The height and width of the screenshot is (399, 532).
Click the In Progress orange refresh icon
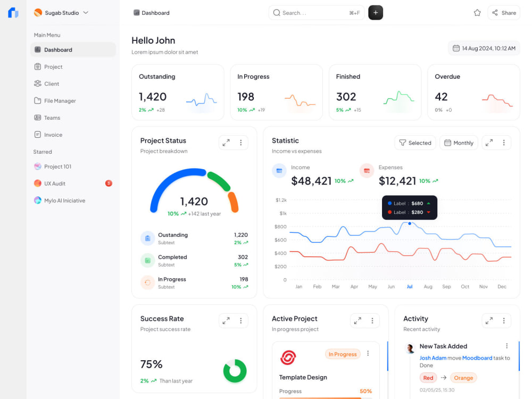[x=147, y=282]
